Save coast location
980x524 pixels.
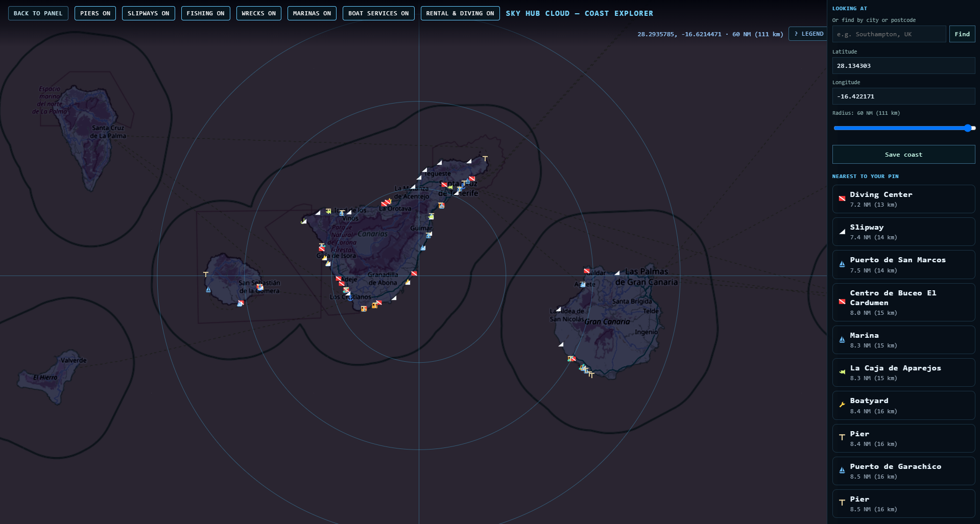coord(903,155)
